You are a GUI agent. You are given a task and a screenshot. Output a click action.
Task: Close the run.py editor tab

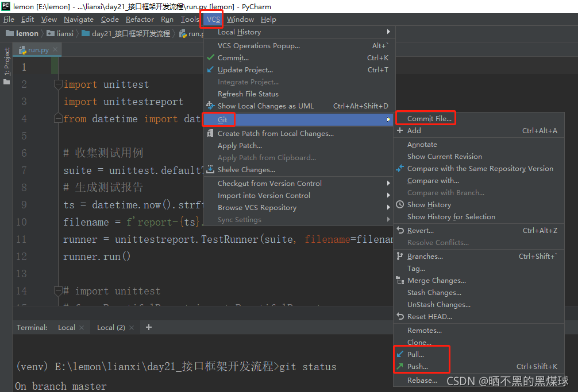pos(55,49)
